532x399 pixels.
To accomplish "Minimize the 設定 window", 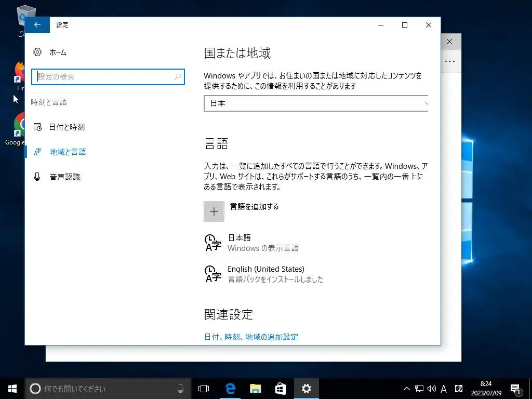I will tap(381, 25).
